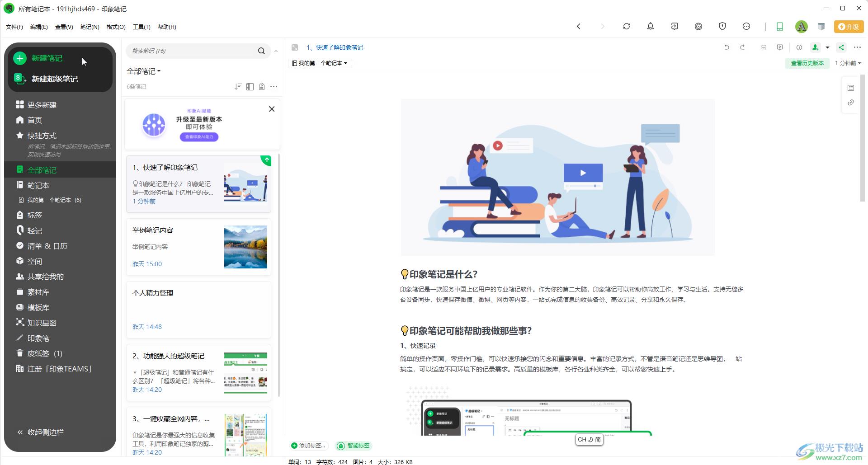Screen dimensions: 868x465
Task: Open note list more options ellipsis
Action: (274, 86)
